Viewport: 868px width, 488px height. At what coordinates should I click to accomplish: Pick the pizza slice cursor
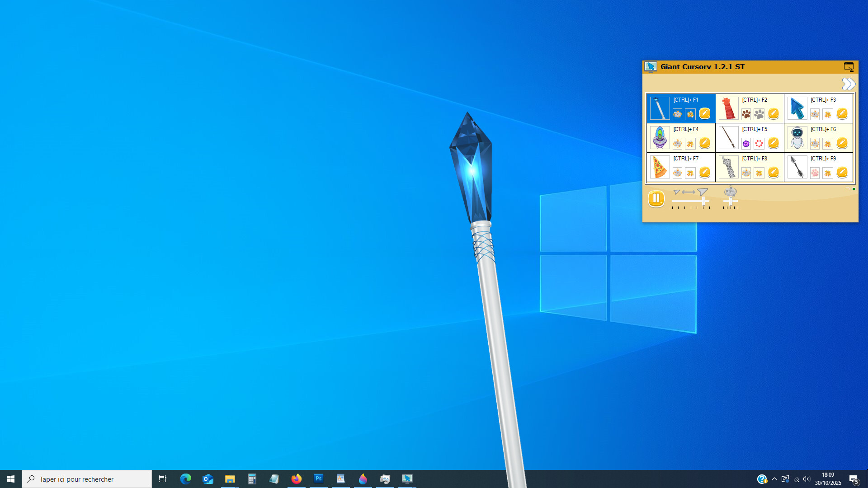660,167
